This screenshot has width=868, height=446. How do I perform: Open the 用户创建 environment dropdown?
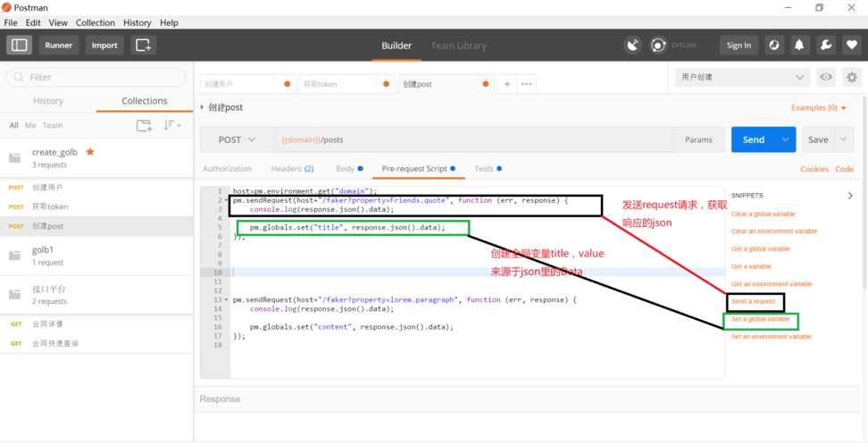pyautogui.click(x=742, y=78)
